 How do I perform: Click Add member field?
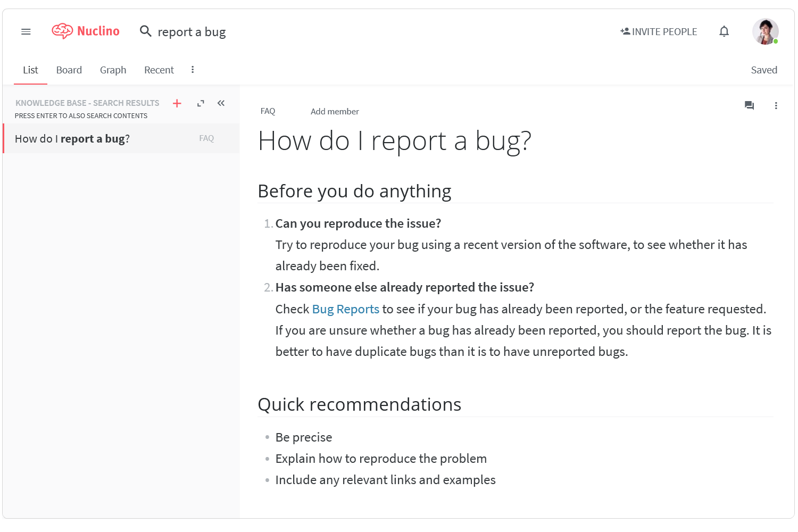coord(335,112)
